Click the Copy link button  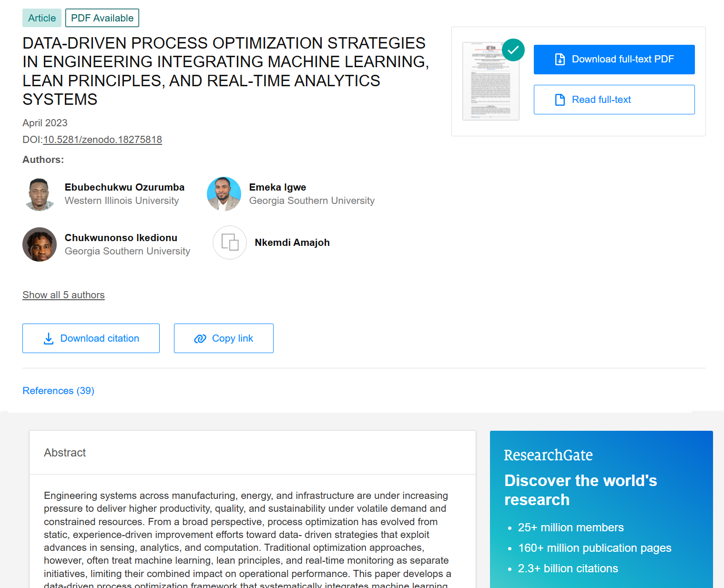pyautogui.click(x=224, y=338)
